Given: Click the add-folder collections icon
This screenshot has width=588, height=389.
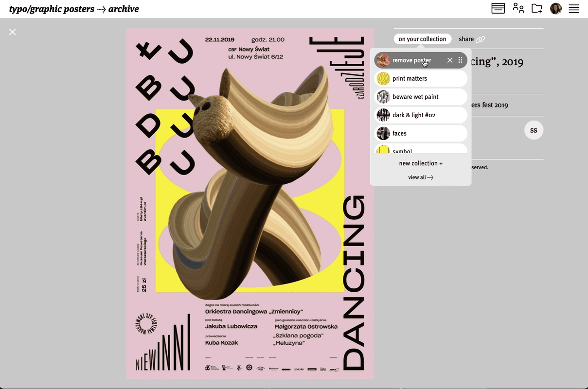Looking at the screenshot, I should point(537,8).
